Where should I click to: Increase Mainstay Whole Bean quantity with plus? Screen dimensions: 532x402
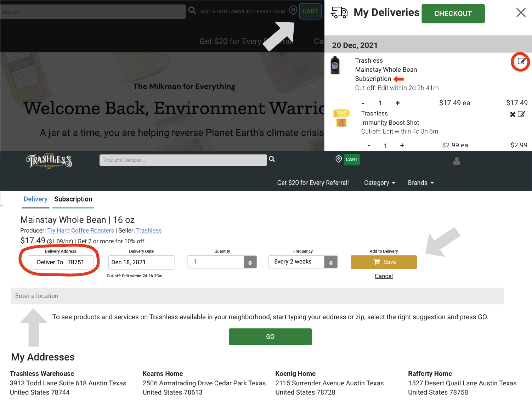[397, 103]
